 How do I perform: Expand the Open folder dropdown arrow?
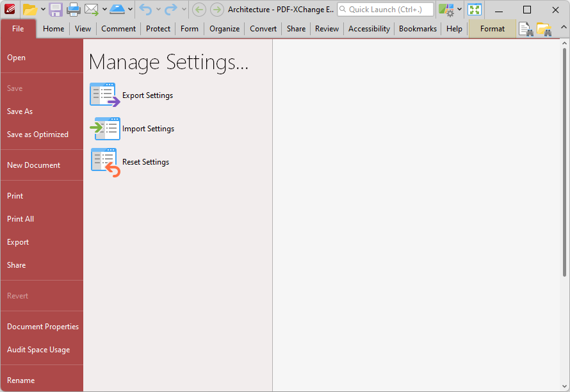coord(43,10)
